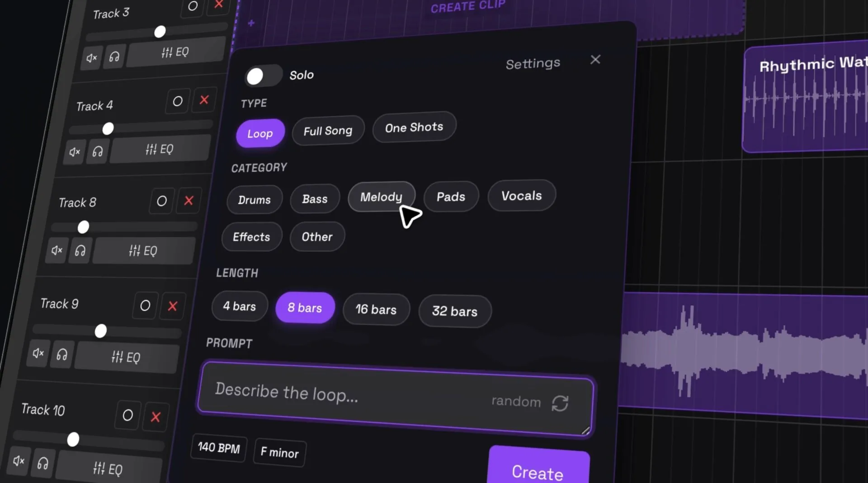Screen dimensions: 868x483
Task: Open EQ for Track 8
Action: coord(143,251)
